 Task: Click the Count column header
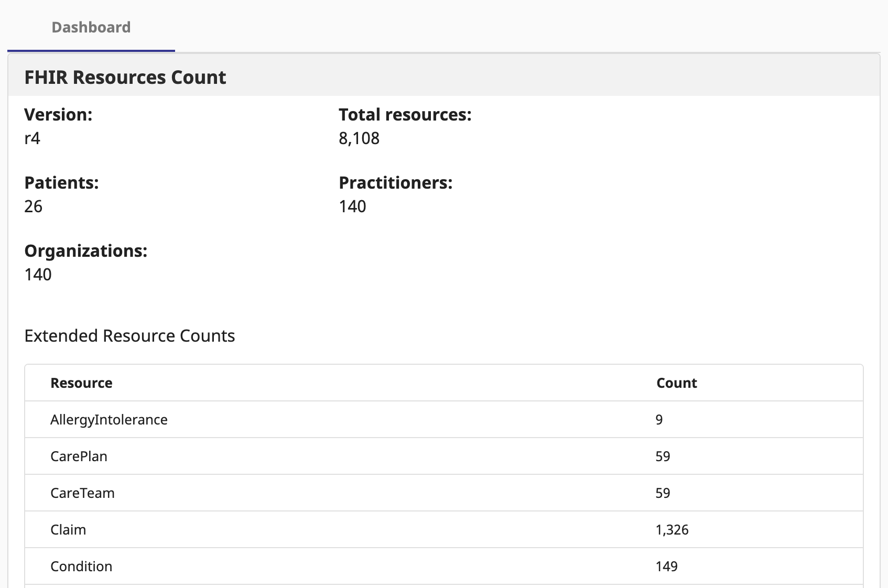(676, 383)
